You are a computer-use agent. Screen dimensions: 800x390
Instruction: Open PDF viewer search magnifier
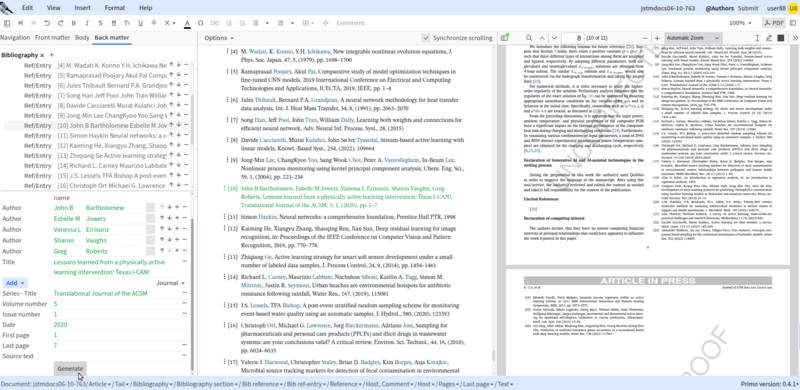click(x=529, y=38)
